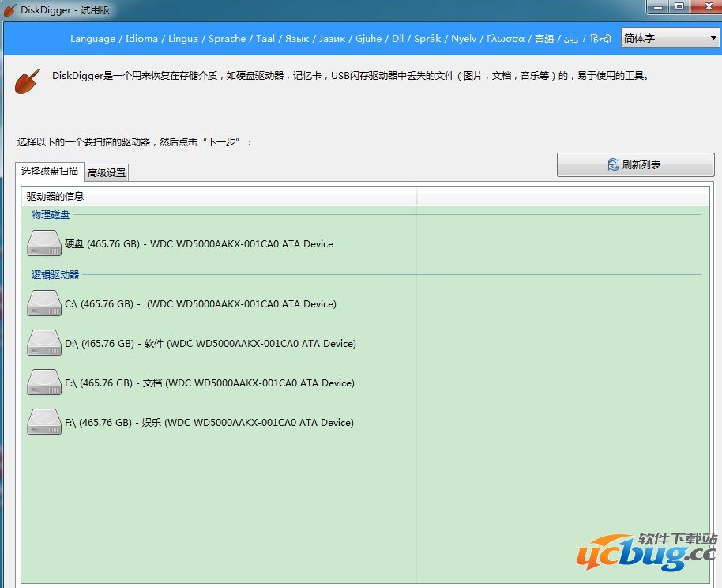Switch to the 高级设置 tab

106,171
